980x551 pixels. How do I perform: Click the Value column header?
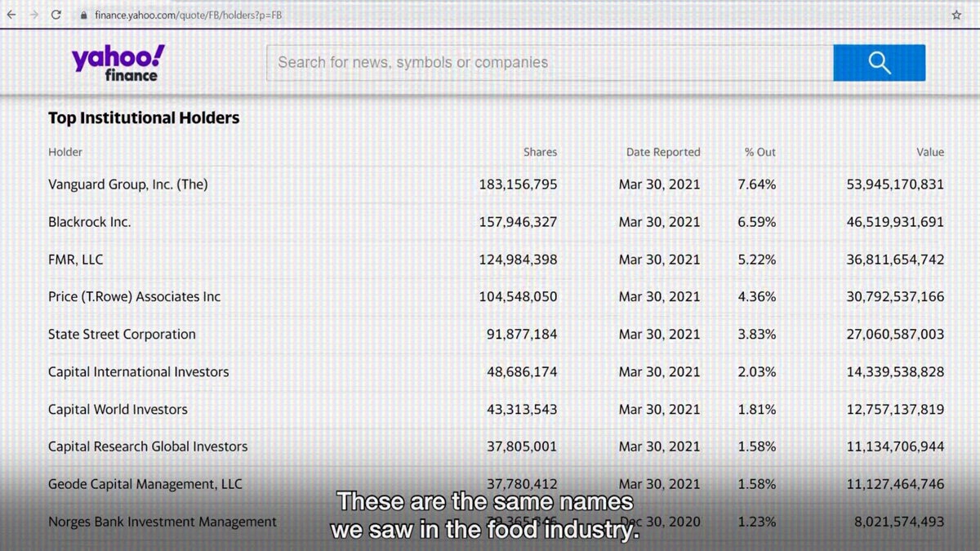point(929,152)
